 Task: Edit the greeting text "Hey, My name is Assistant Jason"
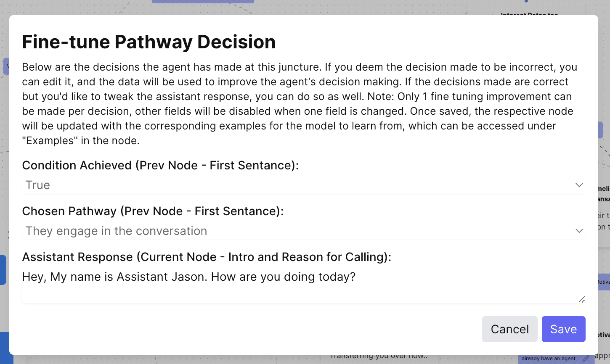[x=189, y=277]
